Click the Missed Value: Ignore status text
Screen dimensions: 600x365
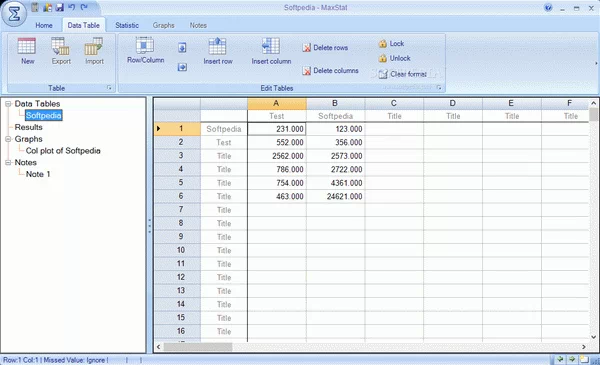[x=74, y=360]
